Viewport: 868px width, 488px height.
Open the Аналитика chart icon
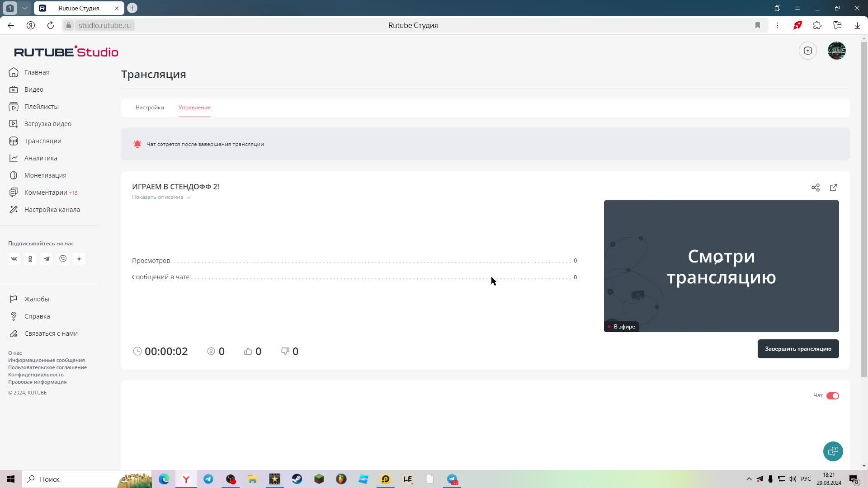tap(14, 158)
